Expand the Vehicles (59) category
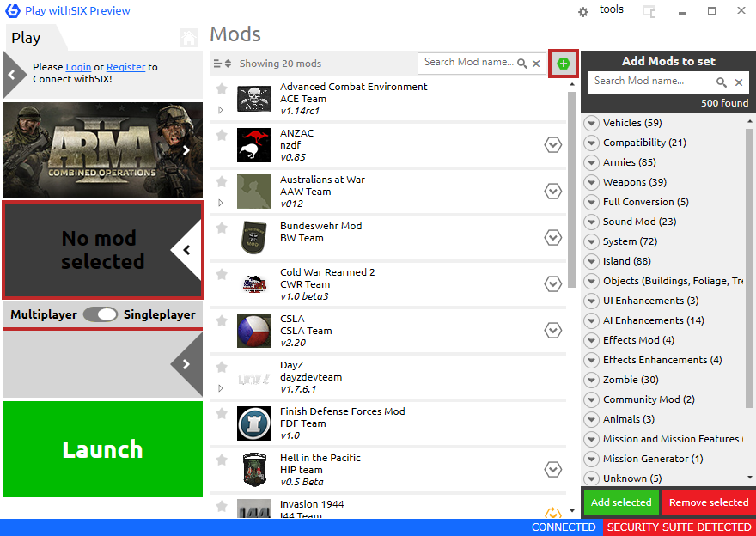The height and width of the screenshot is (536, 756). click(x=591, y=123)
